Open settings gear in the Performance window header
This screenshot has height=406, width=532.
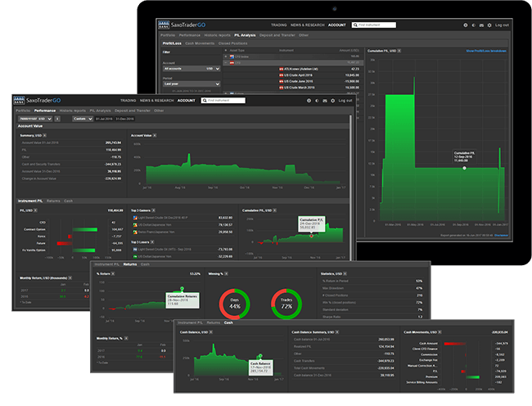pyautogui.click(x=333, y=101)
